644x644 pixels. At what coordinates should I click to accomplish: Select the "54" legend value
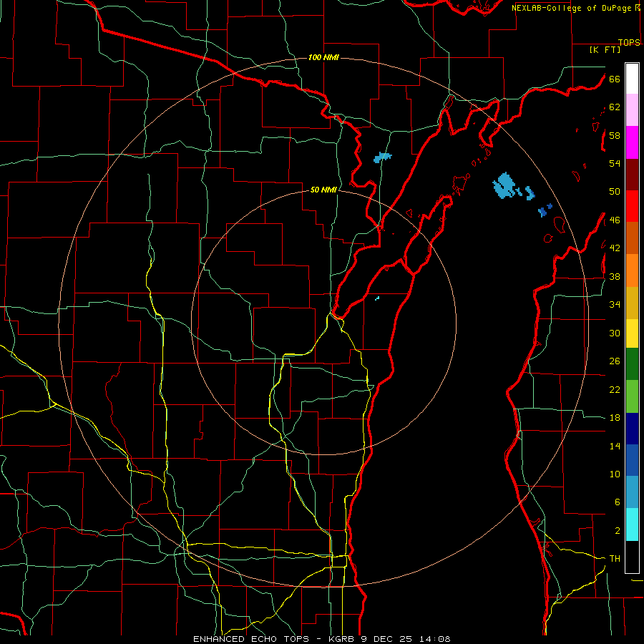(615, 163)
